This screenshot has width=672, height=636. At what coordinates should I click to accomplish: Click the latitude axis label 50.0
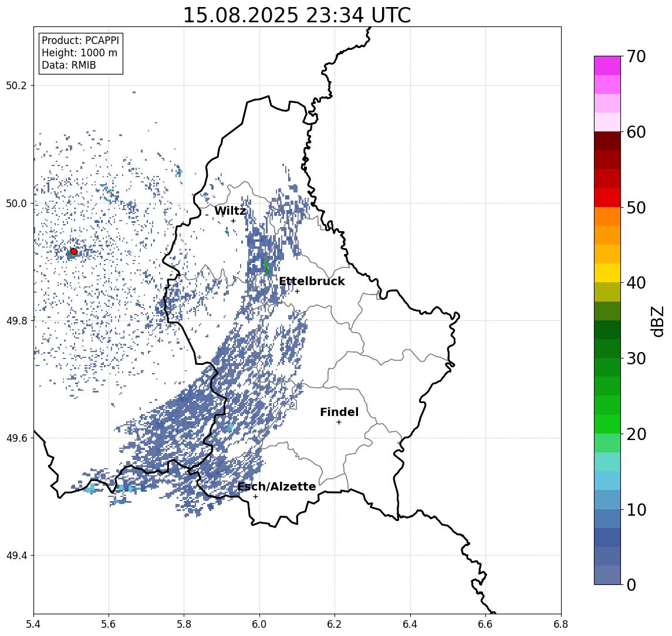click(16, 203)
